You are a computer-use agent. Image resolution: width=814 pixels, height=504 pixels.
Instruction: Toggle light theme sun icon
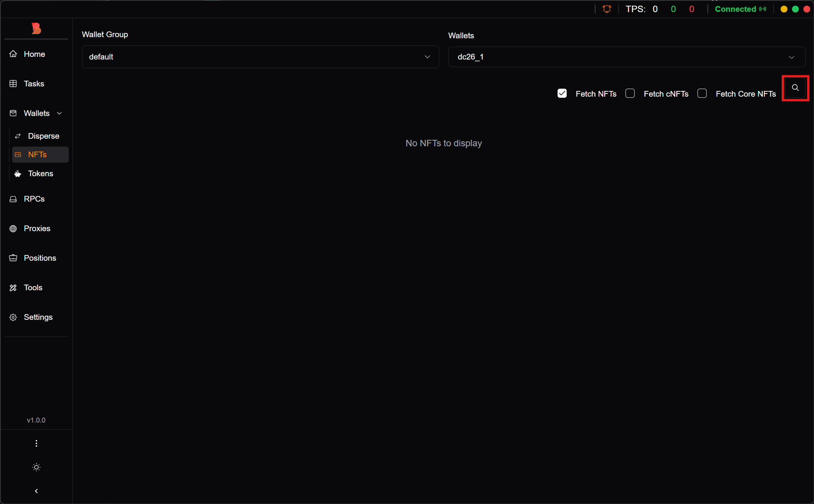(x=36, y=467)
